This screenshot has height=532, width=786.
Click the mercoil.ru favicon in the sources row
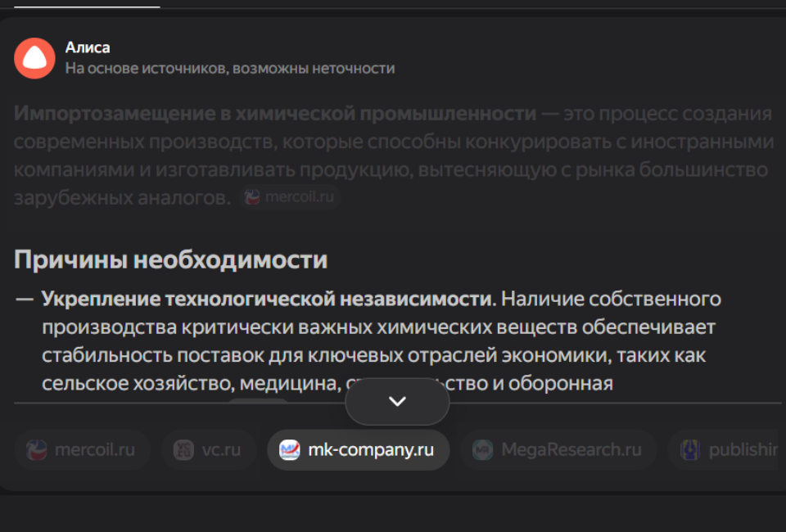[x=37, y=450]
